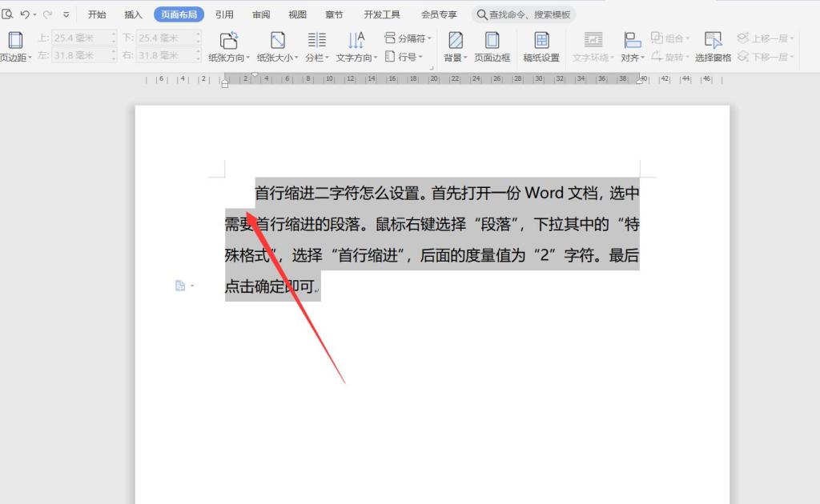The image size is (820, 504).
Task: Open page border (页面边框) settings
Action: click(492, 40)
